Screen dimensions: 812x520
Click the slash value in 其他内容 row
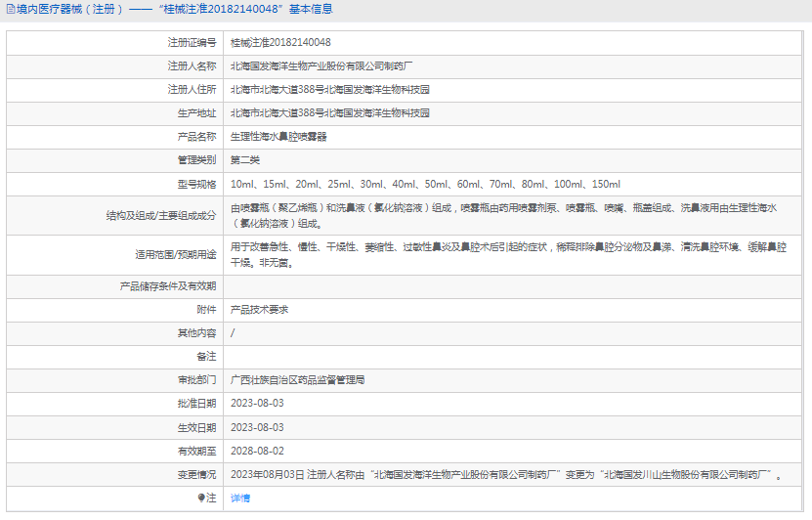point(233,333)
